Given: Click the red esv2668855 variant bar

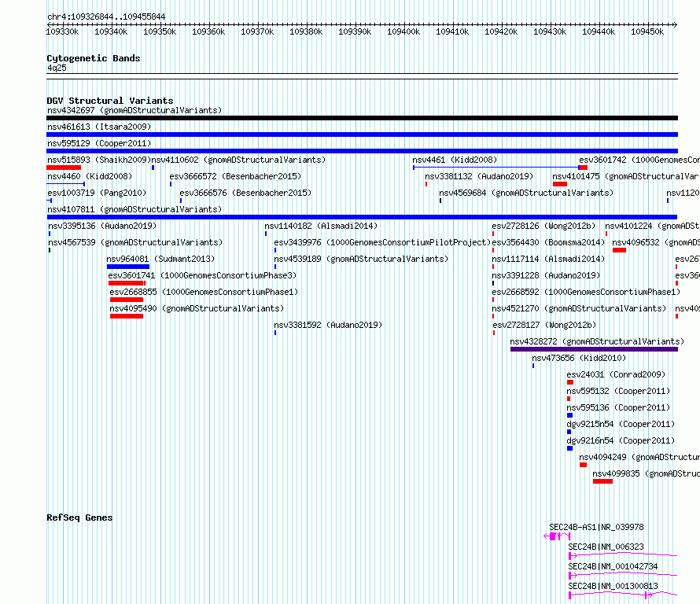Looking at the screenshot, I should [x=127, y=300].
